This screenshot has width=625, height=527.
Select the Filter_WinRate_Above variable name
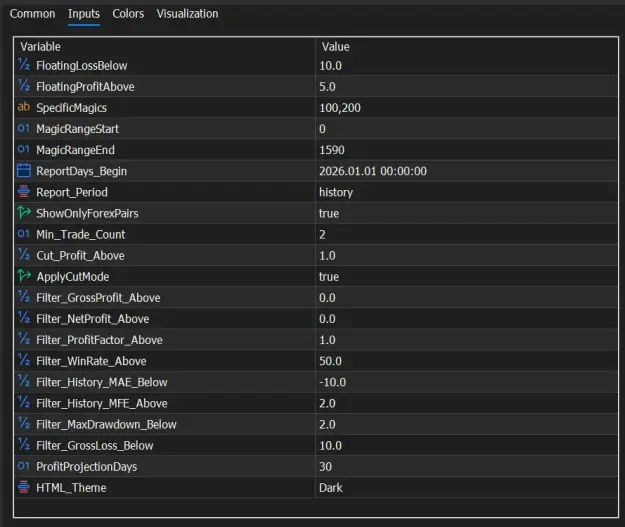click(91, 361)
